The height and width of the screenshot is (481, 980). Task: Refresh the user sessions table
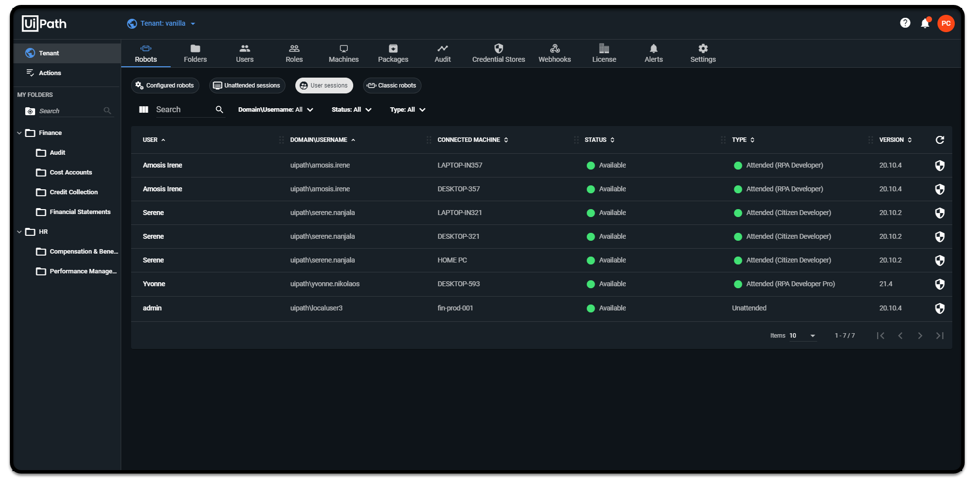939,139
